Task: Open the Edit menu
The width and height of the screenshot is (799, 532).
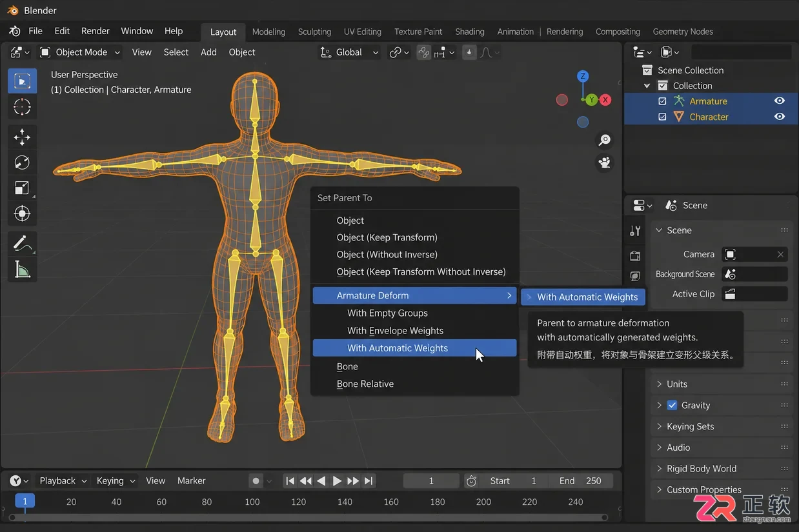Action: [x=62, y=31]
